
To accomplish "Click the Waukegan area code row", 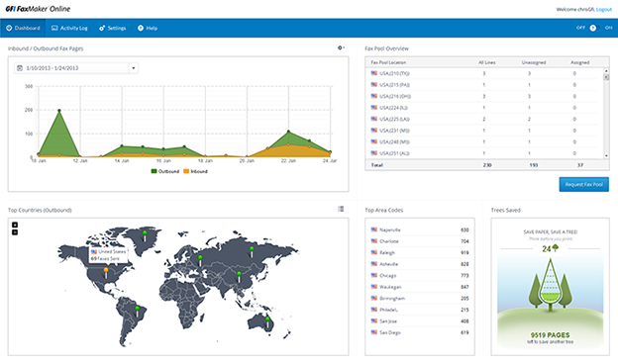I will tap(420, 287).
